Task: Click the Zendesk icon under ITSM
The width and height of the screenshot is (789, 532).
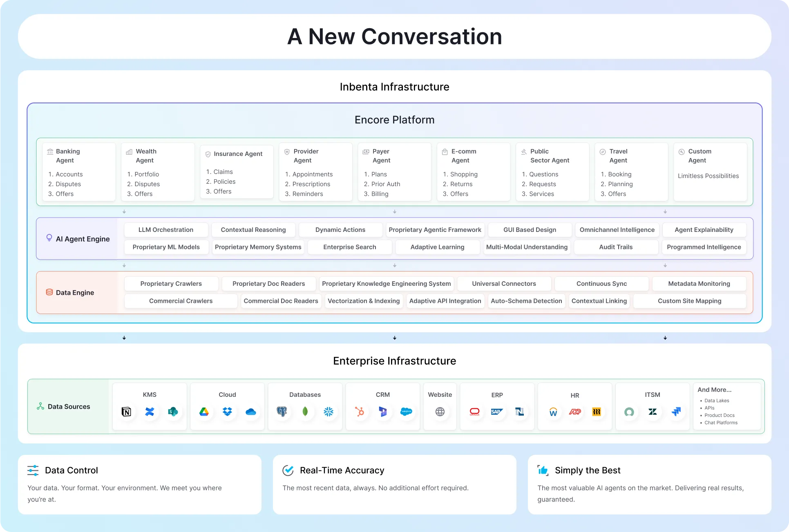Action: pyautogui.click(x=653, y=412)
